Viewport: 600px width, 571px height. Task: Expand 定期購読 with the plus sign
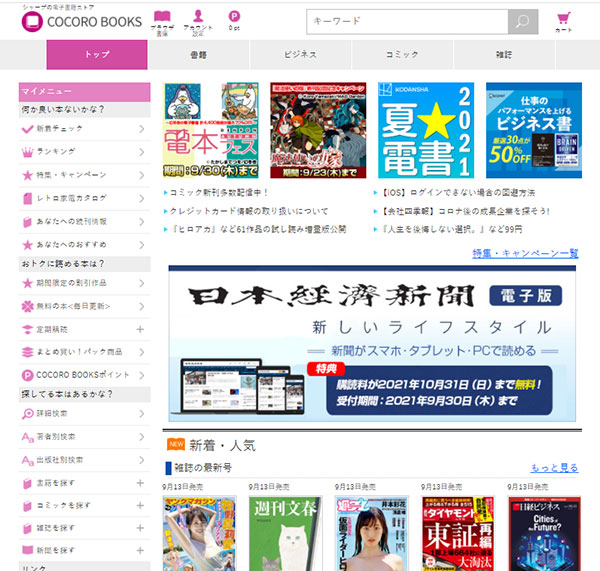140,329
